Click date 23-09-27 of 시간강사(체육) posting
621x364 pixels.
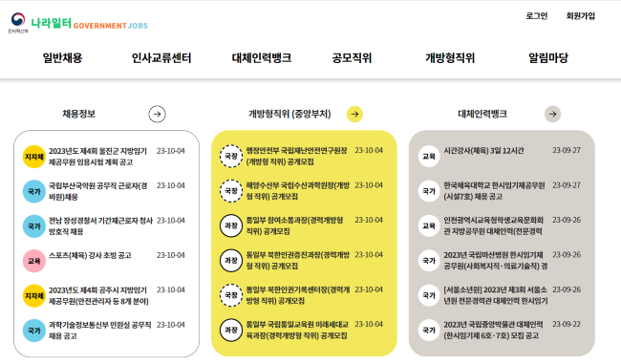(x=567, y=151)
